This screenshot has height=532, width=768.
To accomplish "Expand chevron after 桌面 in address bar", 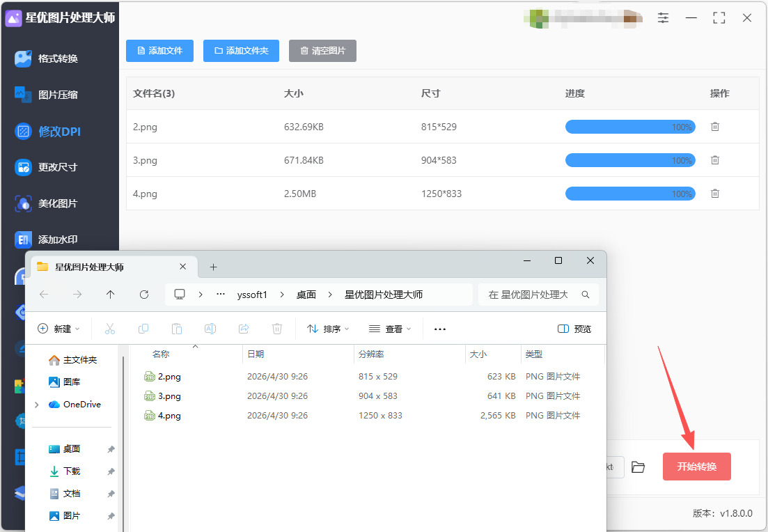I will 330,295.
